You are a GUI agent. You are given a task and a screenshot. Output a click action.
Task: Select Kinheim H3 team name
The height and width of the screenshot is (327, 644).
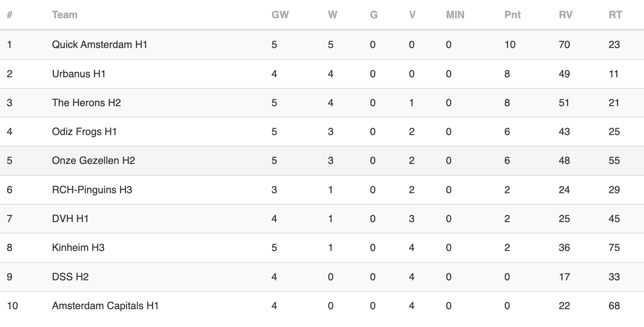[78, 248]
